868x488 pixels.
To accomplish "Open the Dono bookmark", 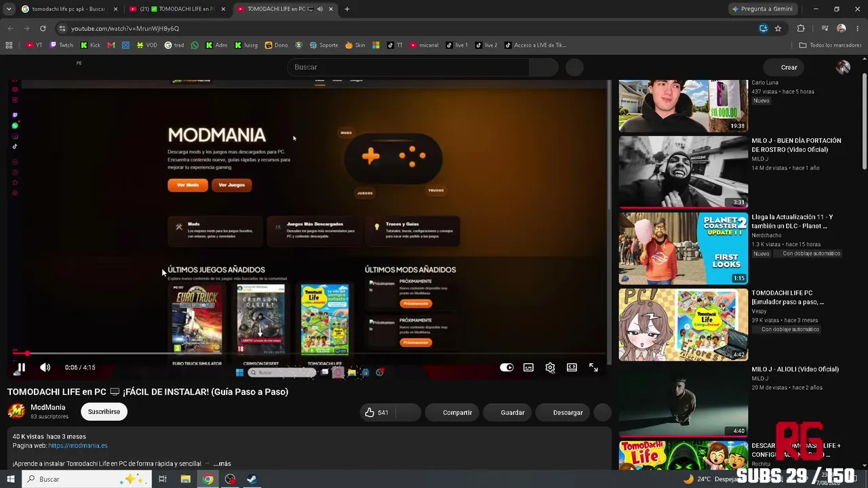I will coord(277,45).
